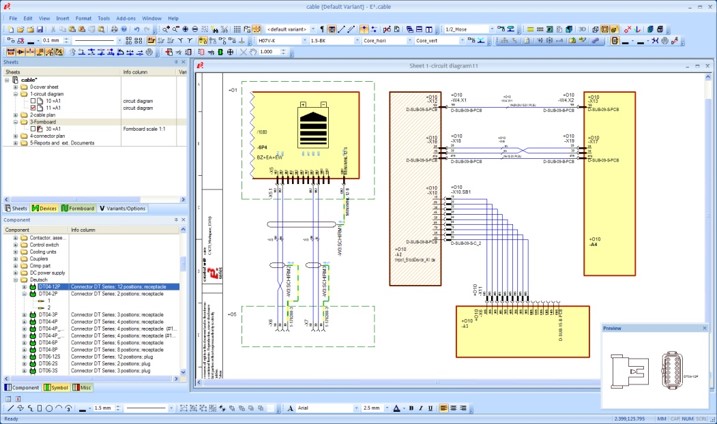Image resolution: width=717 pixels, height=424 pixels.
Task: Click the Bold text formatting icon
Action: tap(411, 408)
